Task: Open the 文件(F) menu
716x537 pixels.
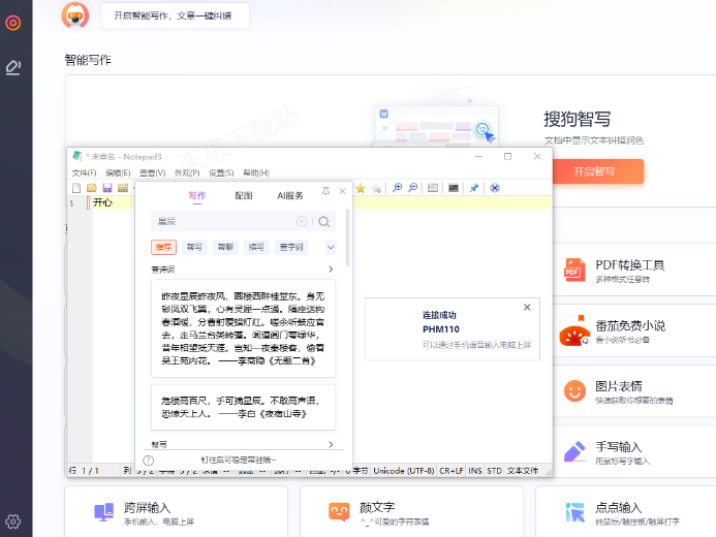Action: coord(84,173)
